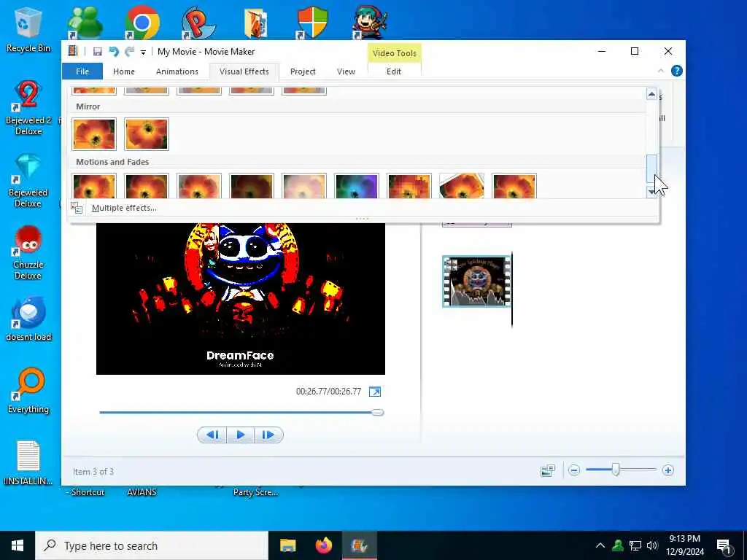Click the preview seek slider handle

click(x=378, y=413)
